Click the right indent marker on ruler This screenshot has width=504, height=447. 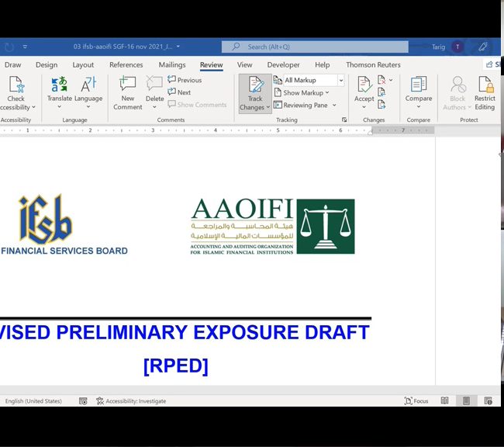point(371,132)
